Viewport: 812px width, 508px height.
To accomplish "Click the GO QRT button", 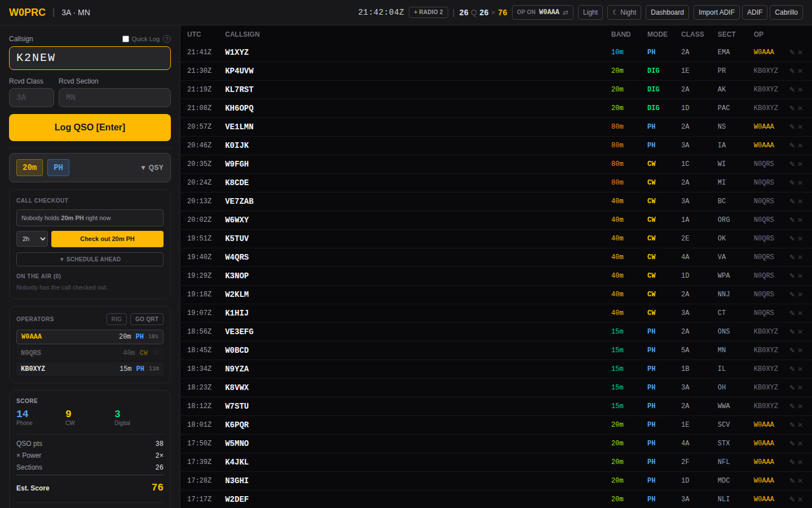I will click(x=147, y=319).
